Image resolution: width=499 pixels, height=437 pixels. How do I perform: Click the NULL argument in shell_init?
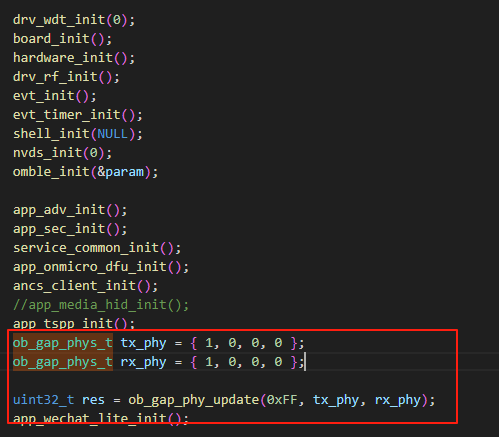click(x=112, y=134)
